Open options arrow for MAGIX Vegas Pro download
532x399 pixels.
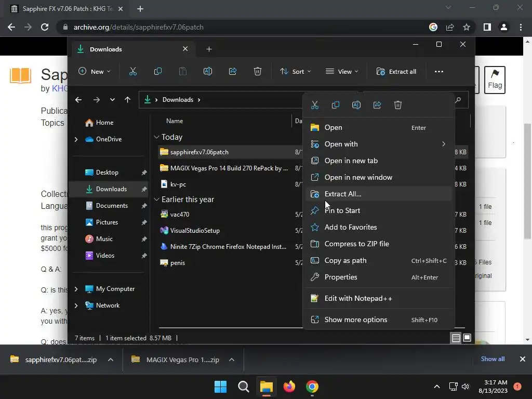click(x=232, y=360)
